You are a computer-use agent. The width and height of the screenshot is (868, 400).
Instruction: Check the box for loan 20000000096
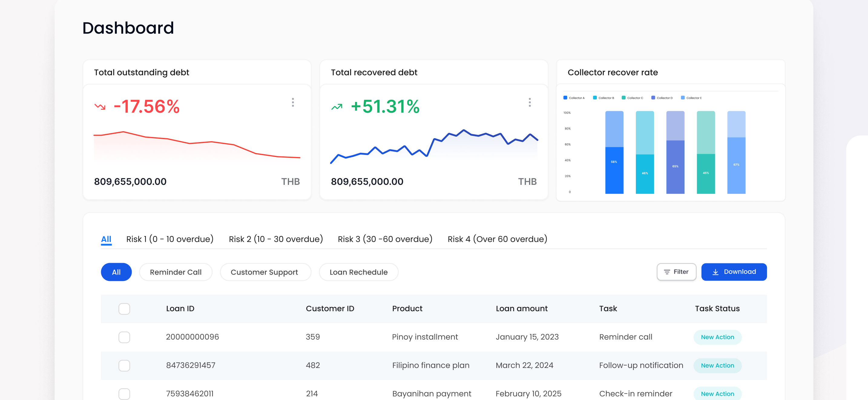tap(124, 337)
